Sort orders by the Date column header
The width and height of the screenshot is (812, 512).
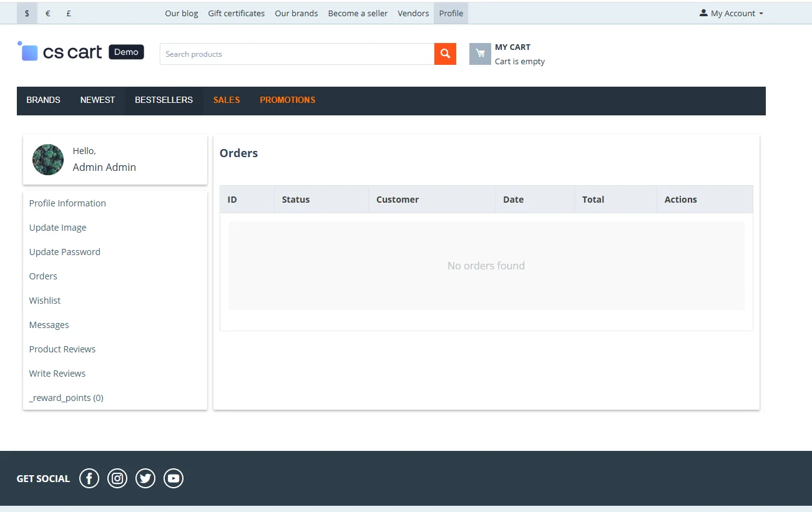tap(513, 200)
